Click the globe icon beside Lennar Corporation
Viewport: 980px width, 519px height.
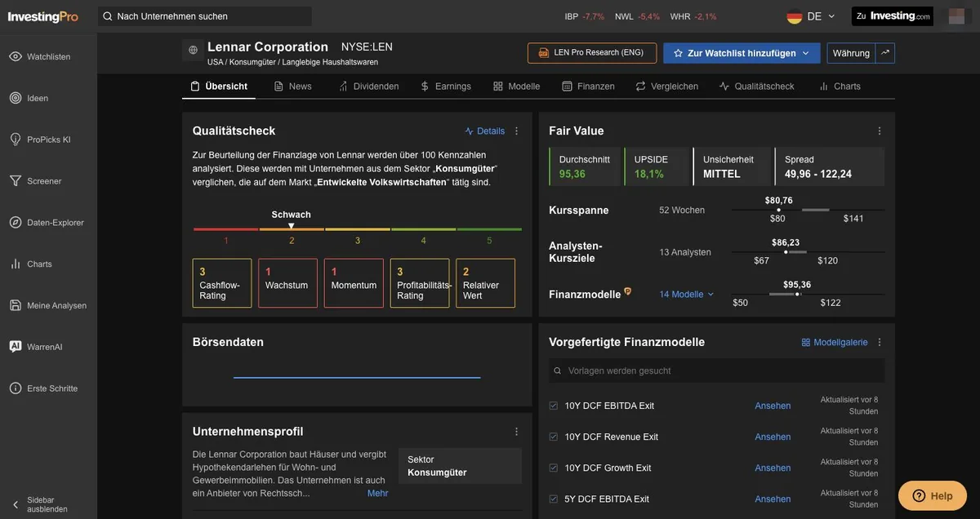click(x=193, y=50)
